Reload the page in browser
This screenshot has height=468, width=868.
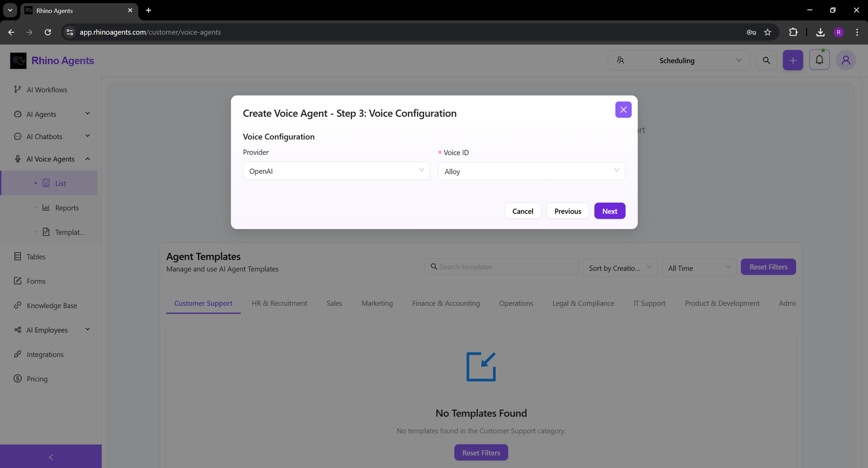pyautogui.click(x=48, y=32)
